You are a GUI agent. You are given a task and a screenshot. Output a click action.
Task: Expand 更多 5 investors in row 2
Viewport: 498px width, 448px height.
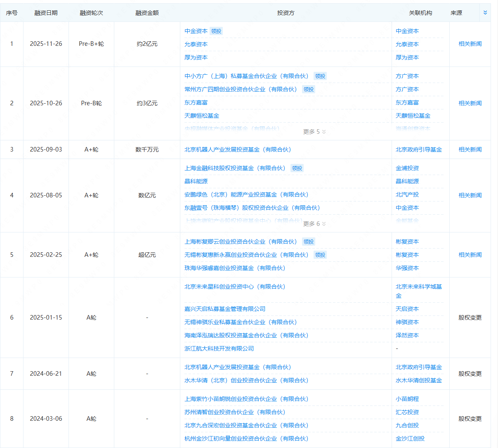[314, 132]
